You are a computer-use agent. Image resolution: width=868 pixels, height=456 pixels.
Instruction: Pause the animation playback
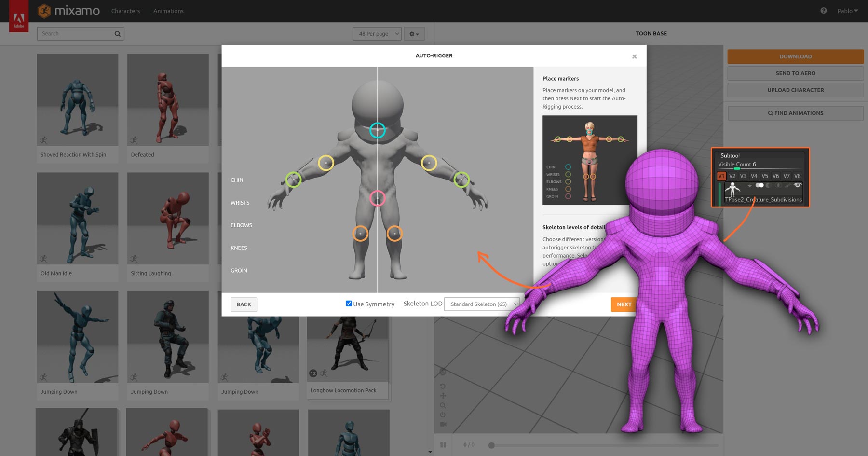point(443,445)
